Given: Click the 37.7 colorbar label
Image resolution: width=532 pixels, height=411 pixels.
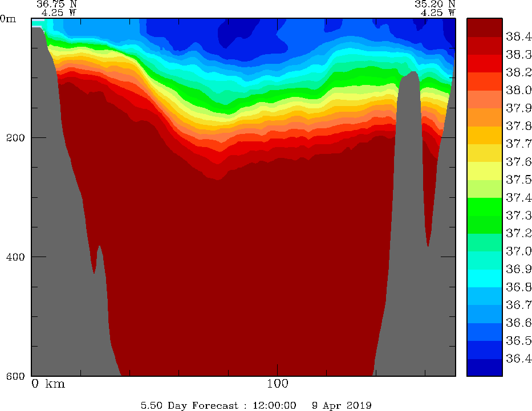Looking at the screenshot, I should (x=519, y=144).
